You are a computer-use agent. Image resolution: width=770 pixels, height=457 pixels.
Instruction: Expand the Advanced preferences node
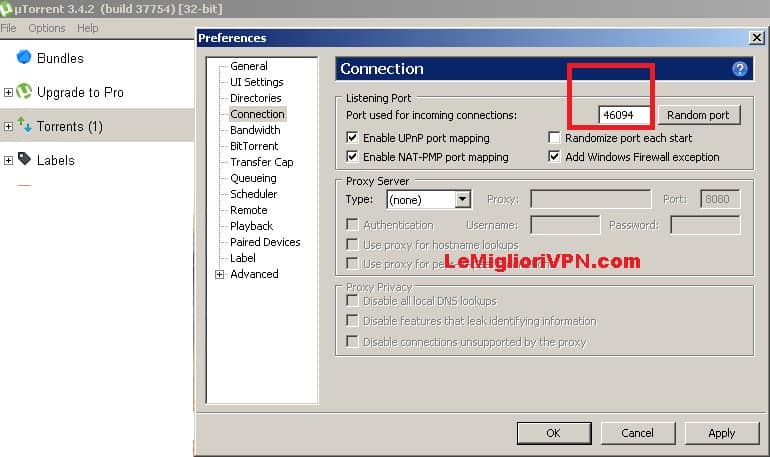point(220,274)
